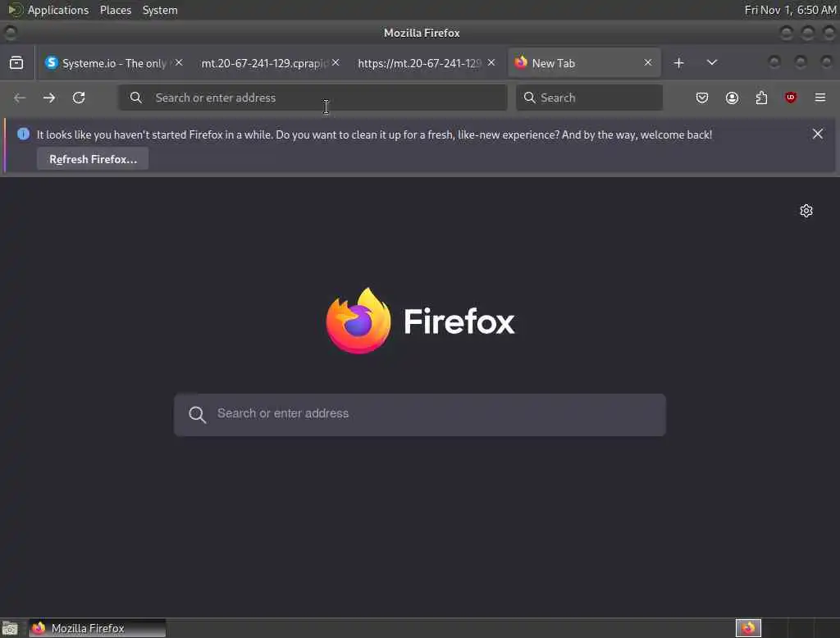
Task: Close the https://mt.20-67-241-129 tab
Action: [491, 62]
